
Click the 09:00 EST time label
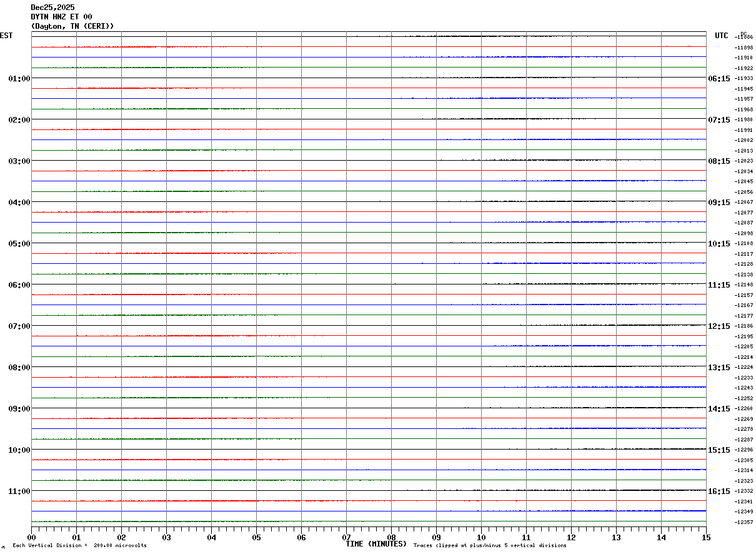[x=19, y=409]
